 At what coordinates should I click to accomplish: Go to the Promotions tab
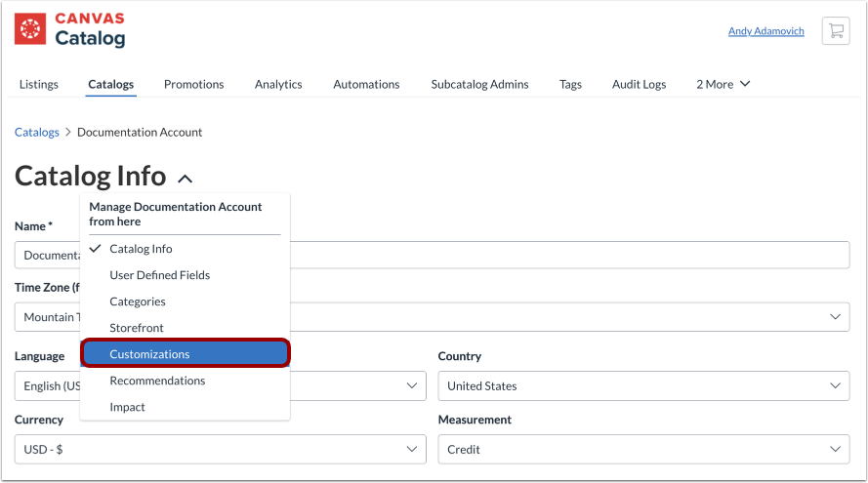tap(193, 85)
